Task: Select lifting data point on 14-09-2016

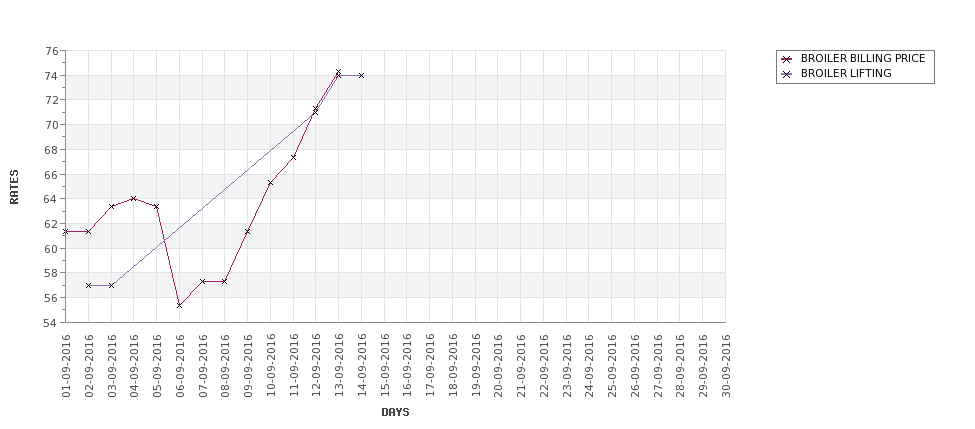Action: click(x=361, y=75)
